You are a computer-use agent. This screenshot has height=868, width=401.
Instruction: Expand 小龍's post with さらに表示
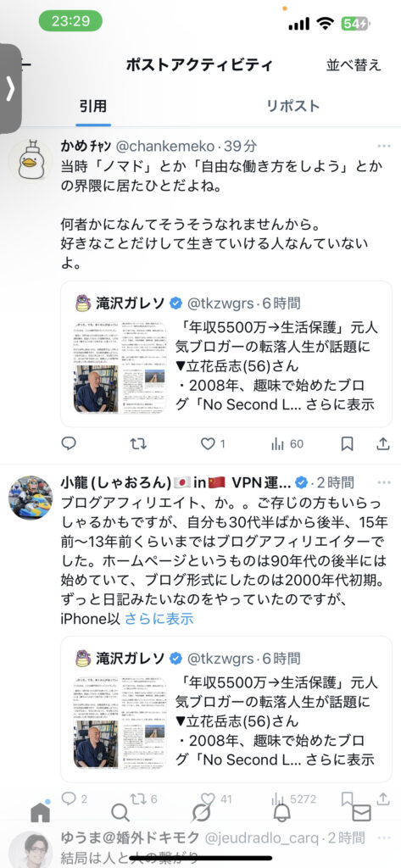point(159,619)
